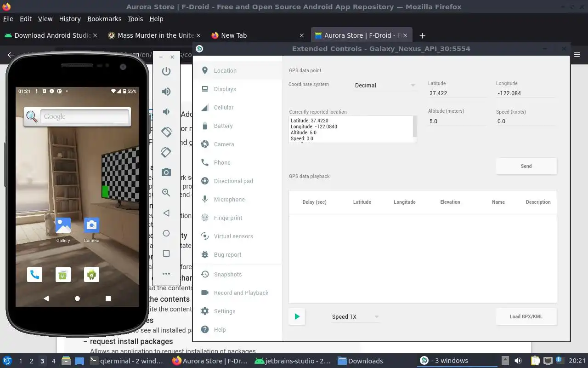
Task: Click the Speed (knots) input field
Action: coord(526,121)
